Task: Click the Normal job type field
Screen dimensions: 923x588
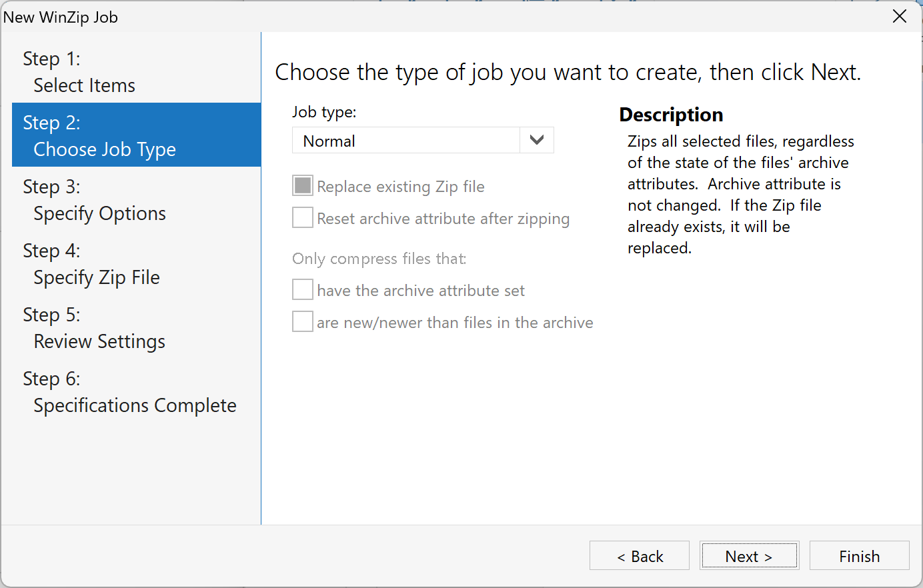Action: click(x=423, y=141)
